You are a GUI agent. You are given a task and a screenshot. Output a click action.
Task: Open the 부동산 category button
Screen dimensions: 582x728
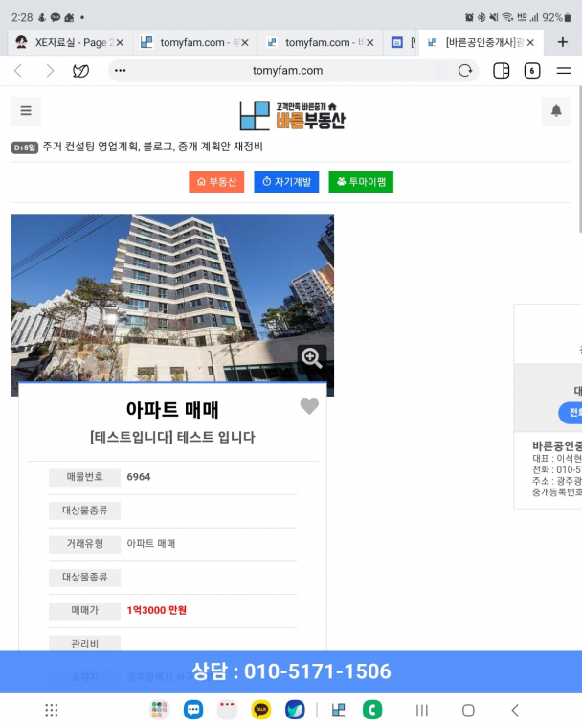click(x=216, y=182)
